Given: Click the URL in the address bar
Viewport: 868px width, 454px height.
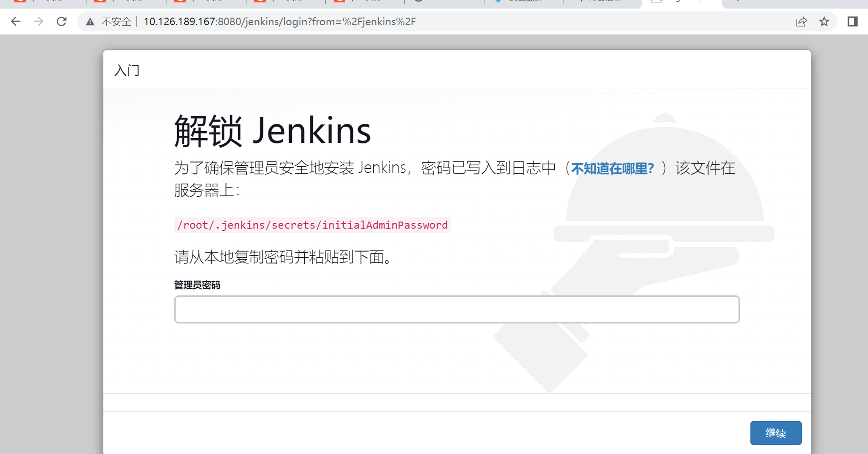Looking at the screenshot, I should [x=280, y=22].
